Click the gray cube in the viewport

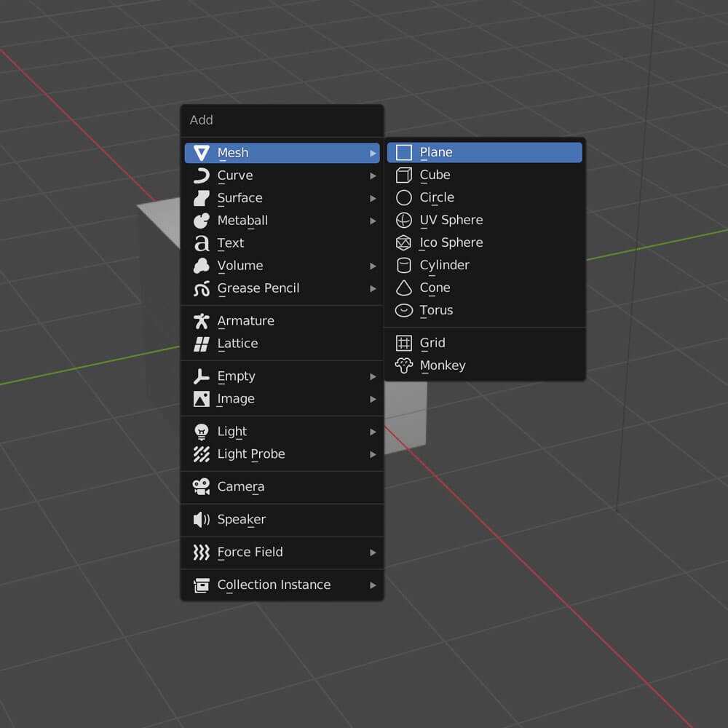pos(408,422)
